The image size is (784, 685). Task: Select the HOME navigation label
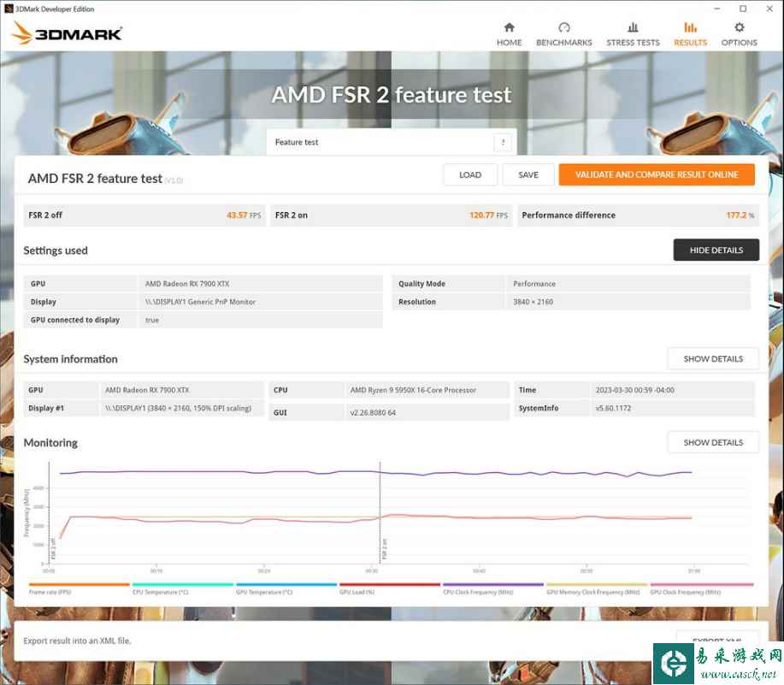click(509, 43)
